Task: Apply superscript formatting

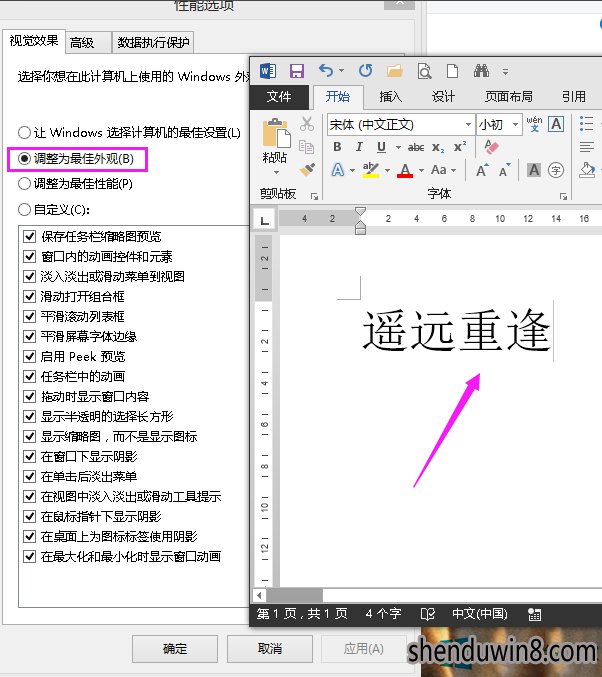Action: coord(460,147)
